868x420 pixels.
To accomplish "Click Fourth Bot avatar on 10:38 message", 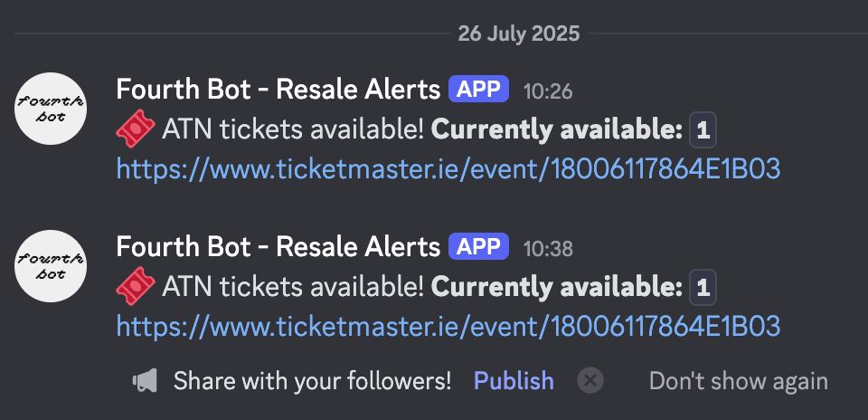I will [x=51, y=266].
